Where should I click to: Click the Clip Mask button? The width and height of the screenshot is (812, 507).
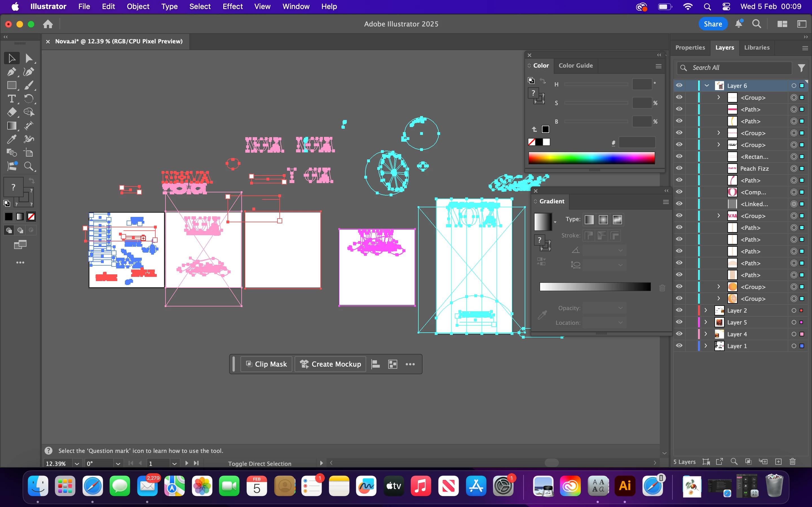(x=266, y=364)
